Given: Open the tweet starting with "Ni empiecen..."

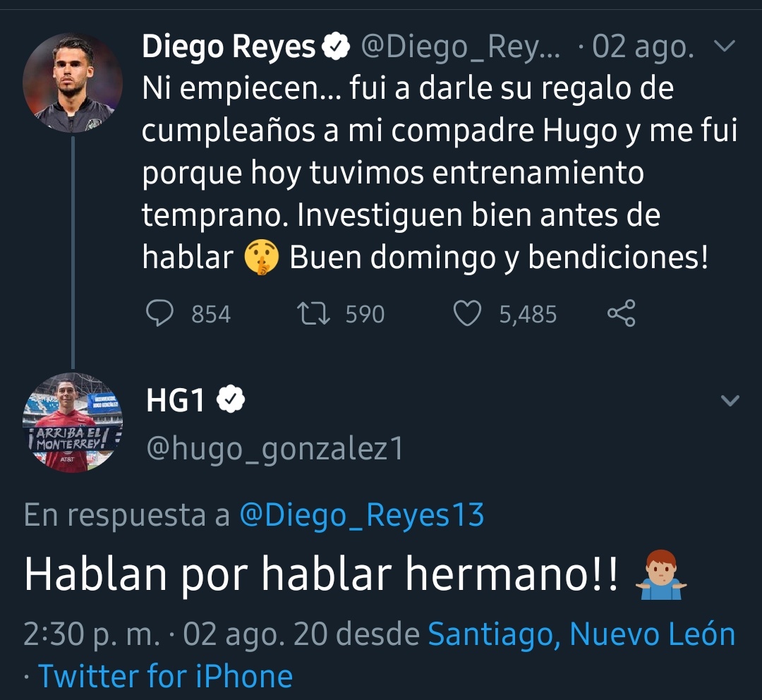Looking at the screenshot, I should point(423,173).
